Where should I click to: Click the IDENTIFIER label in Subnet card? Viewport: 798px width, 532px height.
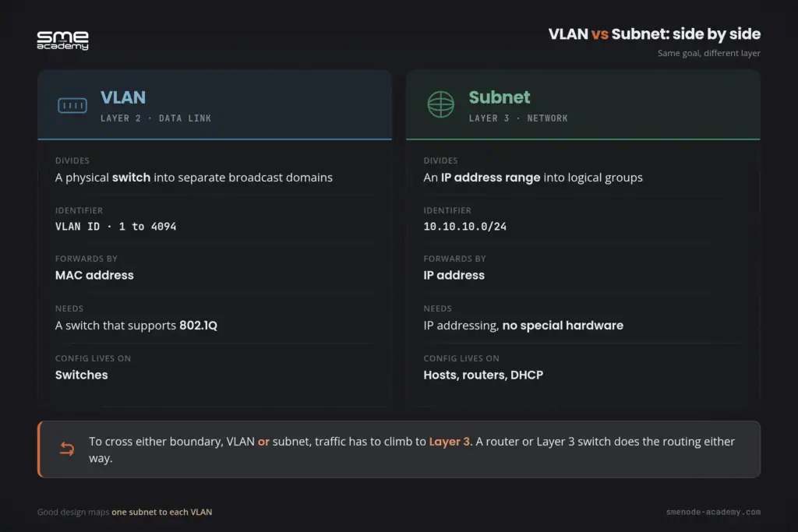coord(447,210)
